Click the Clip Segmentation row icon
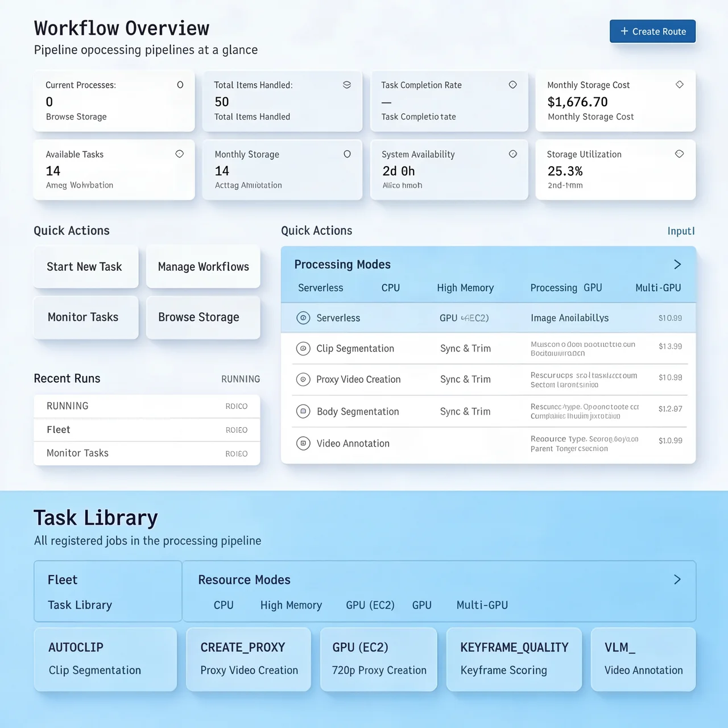The height and width of the screenshot is (728, 728). coord(303,348)
